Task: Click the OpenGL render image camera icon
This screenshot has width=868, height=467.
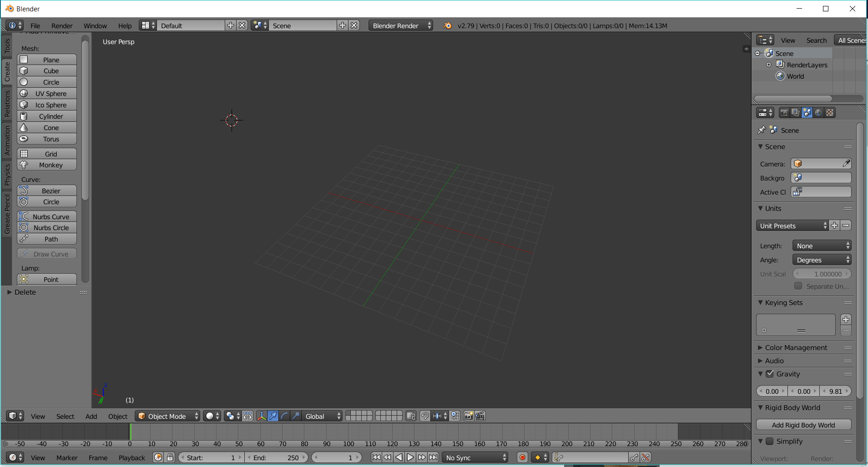Action: click(468, 416)
